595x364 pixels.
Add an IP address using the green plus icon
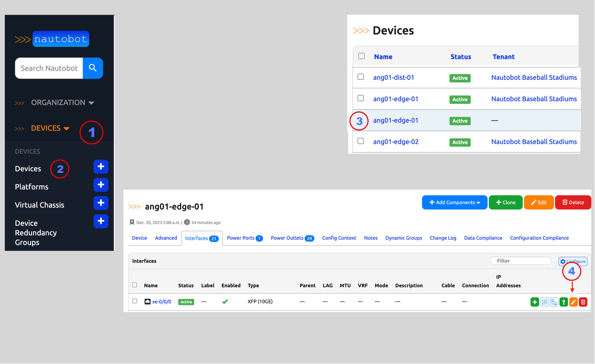(x=534, y=302)
